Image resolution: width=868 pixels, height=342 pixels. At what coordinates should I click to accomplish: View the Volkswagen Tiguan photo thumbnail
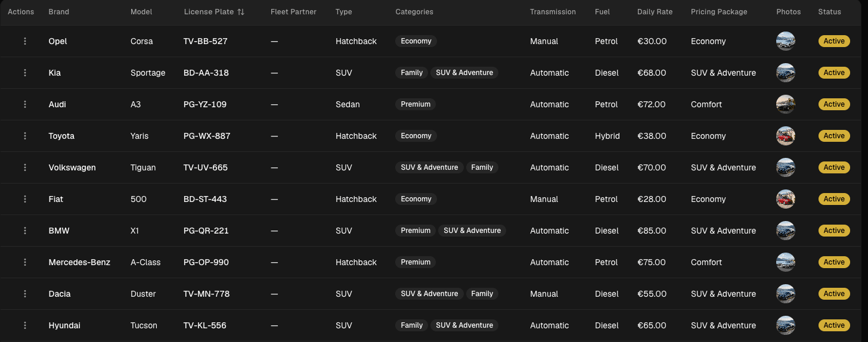[786, 167]
